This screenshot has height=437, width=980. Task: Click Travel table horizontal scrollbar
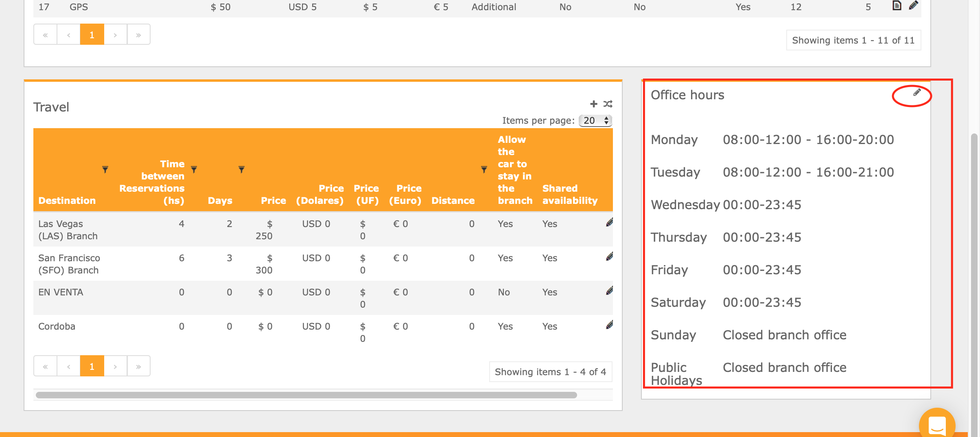[306, 395]
